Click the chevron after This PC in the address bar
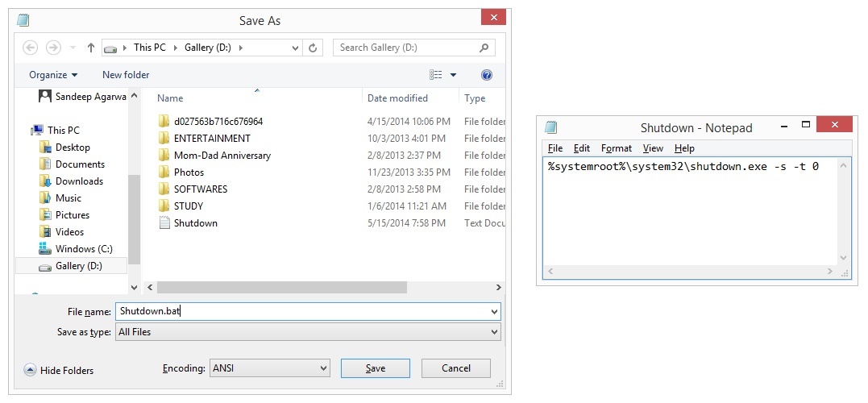 tap(174, 48)
